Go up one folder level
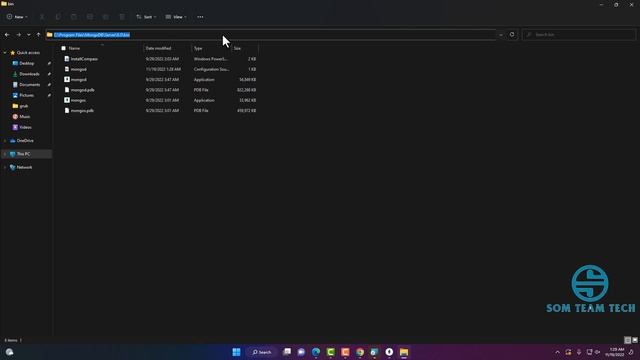 pyautogui.click(x=38, y=35)
